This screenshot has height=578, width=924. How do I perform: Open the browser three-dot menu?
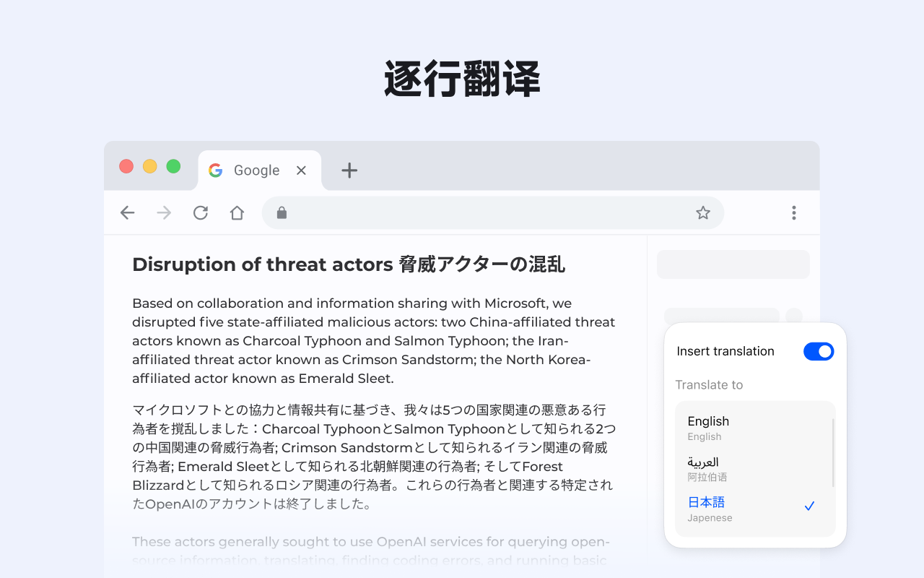pyautogui.click(x=793, y=212)
